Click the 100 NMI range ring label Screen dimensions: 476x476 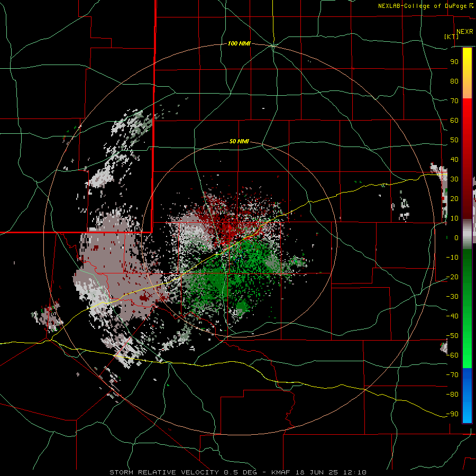[239, 43]
